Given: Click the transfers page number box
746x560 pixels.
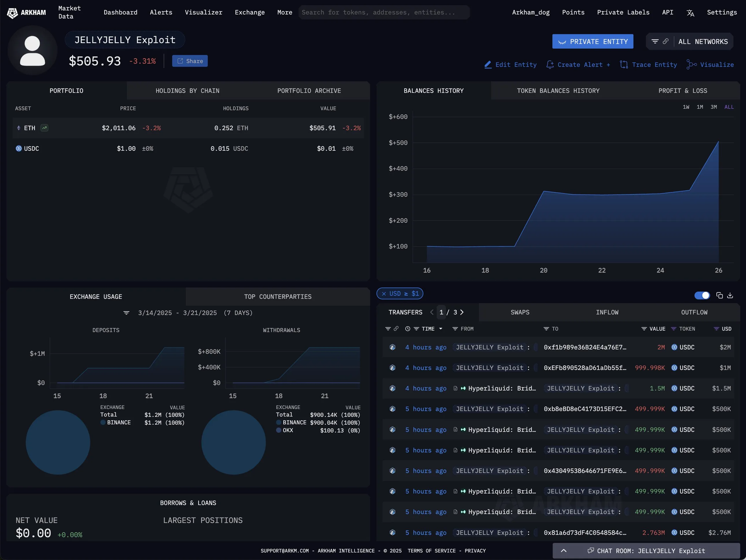Looking at the screenshot, I should tap(441, 312).
